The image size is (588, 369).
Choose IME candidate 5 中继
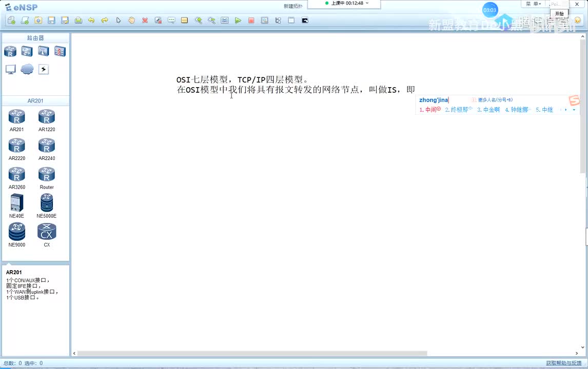(544, 110)
